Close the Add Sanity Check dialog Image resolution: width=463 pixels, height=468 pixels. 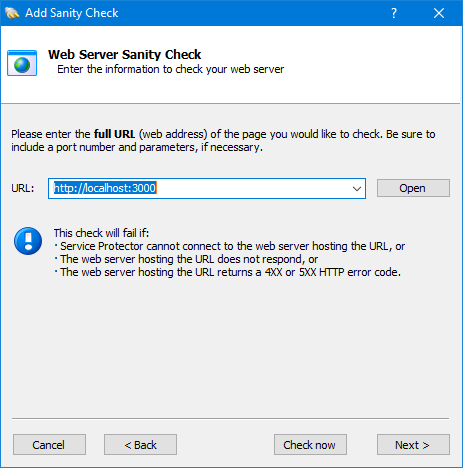click(439, 13)
